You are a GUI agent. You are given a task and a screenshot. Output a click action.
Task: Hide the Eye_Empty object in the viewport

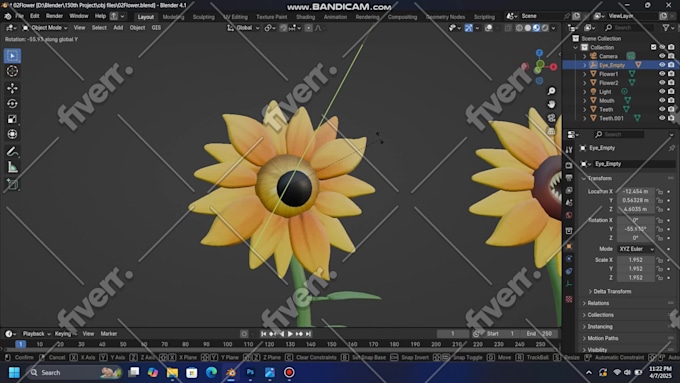pyautogui.click(x=662, y=65)
